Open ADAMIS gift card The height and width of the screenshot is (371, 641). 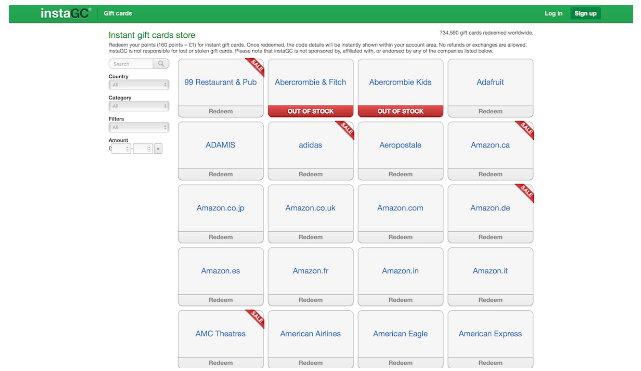221,145
